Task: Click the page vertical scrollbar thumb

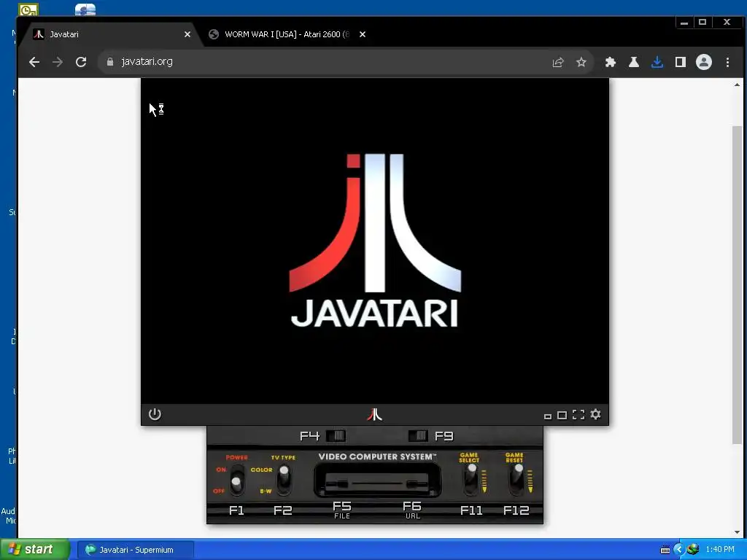Action: pyautogui.click(x=737, y=285)
